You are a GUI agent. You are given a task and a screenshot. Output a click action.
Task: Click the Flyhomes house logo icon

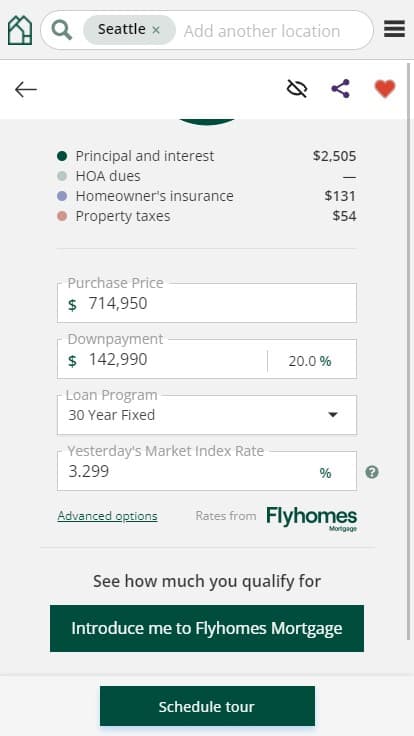tap(20, 30)
